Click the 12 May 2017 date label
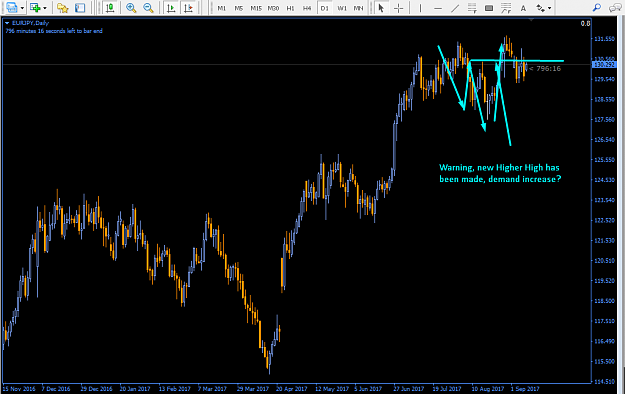This screenshot has height=394, width=625. [332, 388]
